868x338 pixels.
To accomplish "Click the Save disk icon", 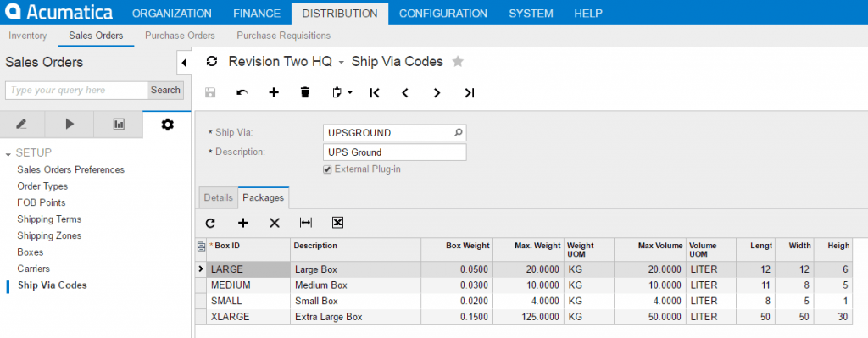I will click(210, 92).
